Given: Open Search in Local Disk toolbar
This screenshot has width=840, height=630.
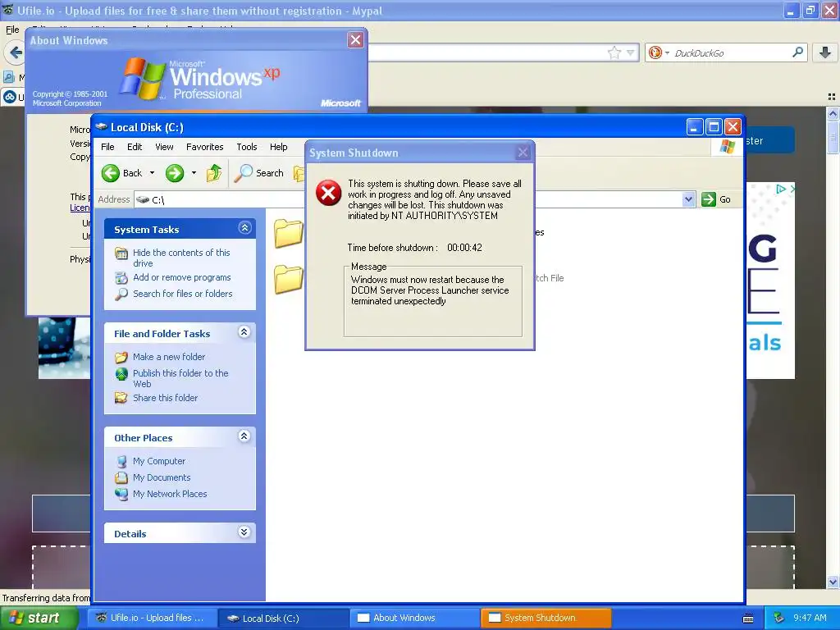Looking at the screenshot, I should pyautogui.click(x=259, y=173).
